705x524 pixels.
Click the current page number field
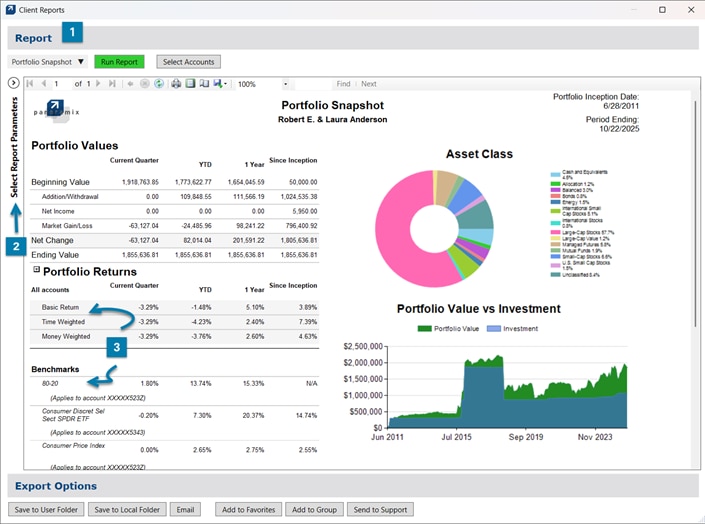pos(60,84)
